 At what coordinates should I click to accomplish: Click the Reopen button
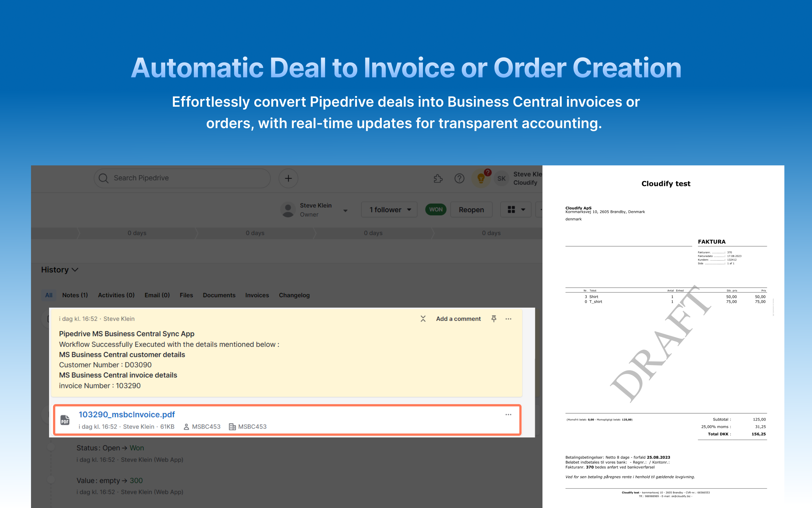coord(471,210)
